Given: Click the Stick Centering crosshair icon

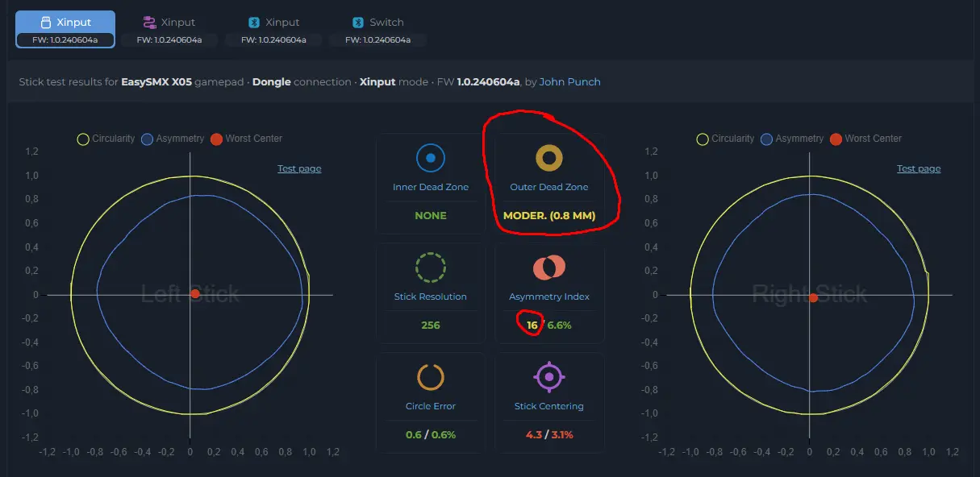Looking at the screenshot, I should tap(549, 377).
